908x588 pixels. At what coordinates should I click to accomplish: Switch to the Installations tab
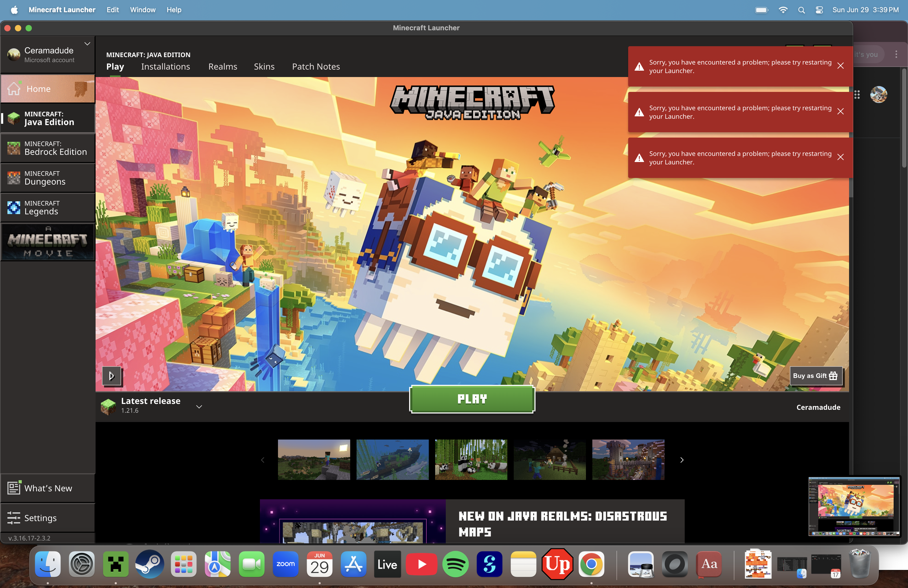click(165, 67)
